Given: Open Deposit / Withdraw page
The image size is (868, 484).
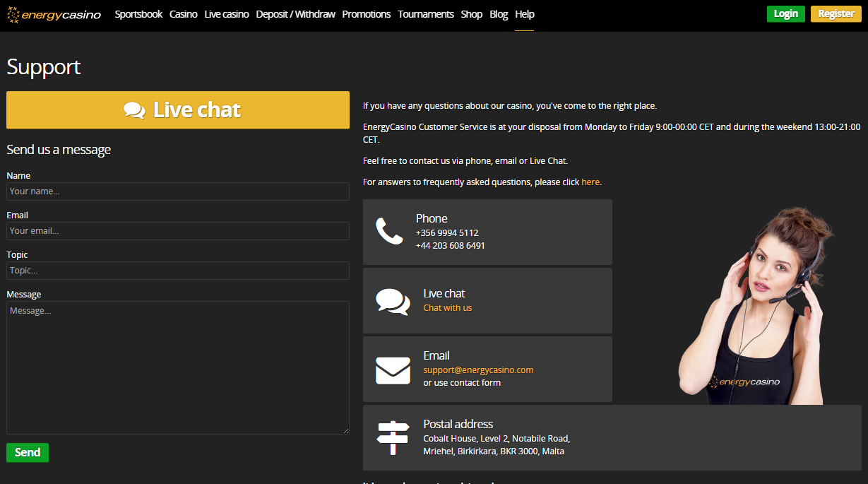Looking at the screenshot, I should [x=296, y=14].
